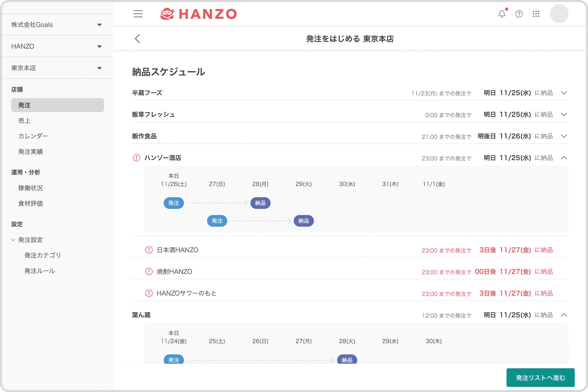Open カレンダー from the sidebar
The width and height of the screenshot is (588, 392).
pyautogui.click(x=33, y=136)
